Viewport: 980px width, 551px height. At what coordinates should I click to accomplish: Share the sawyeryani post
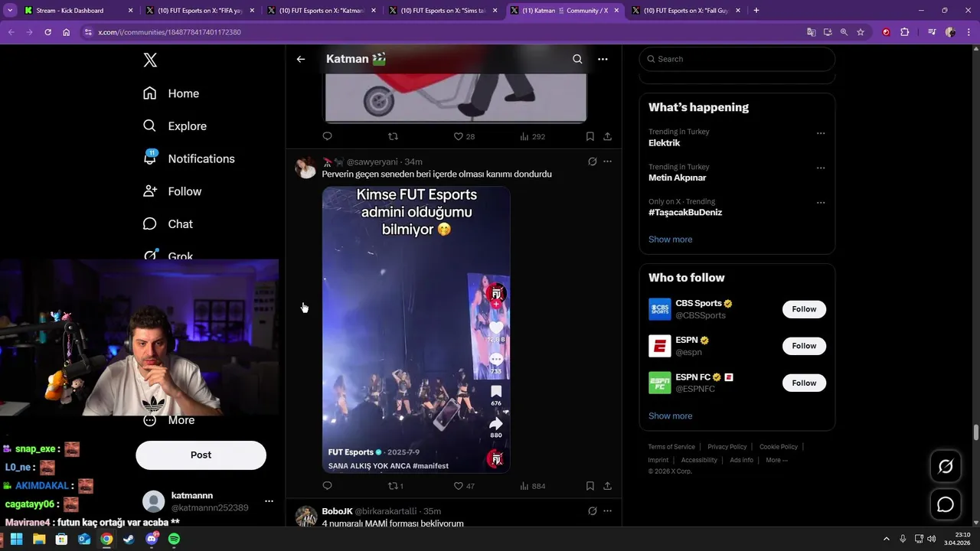[x=607, y=485]
